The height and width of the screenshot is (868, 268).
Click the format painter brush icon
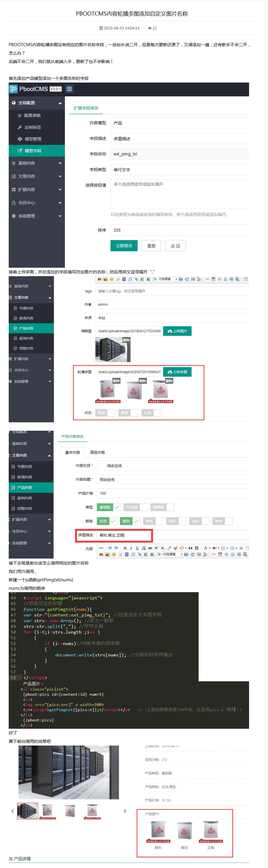[175, 548]
